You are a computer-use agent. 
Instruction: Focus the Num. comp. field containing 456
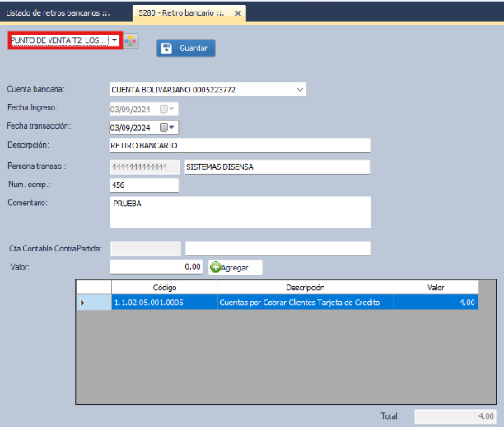click(x=143, y=185)
